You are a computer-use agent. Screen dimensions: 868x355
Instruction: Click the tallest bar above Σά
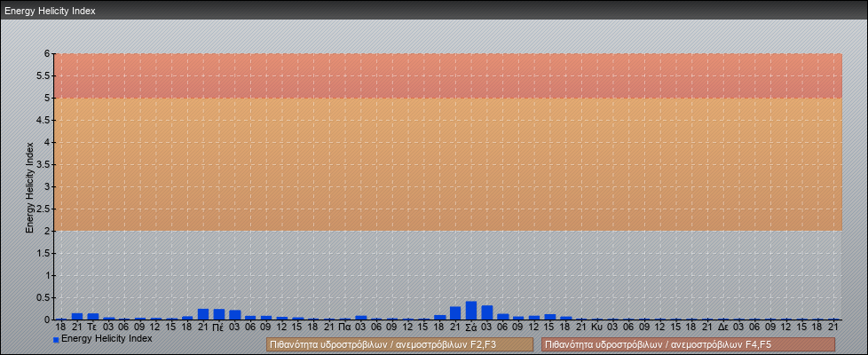pos(471,311)
